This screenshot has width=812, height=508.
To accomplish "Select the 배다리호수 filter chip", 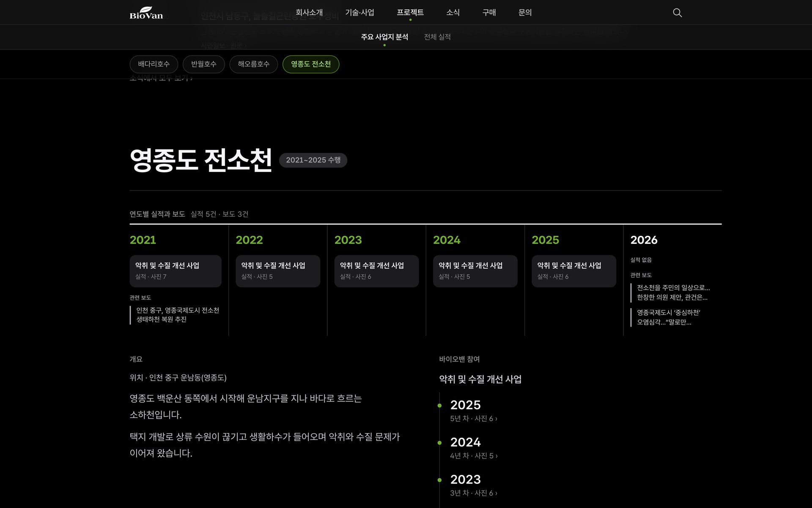I will [x=154, y=64].
